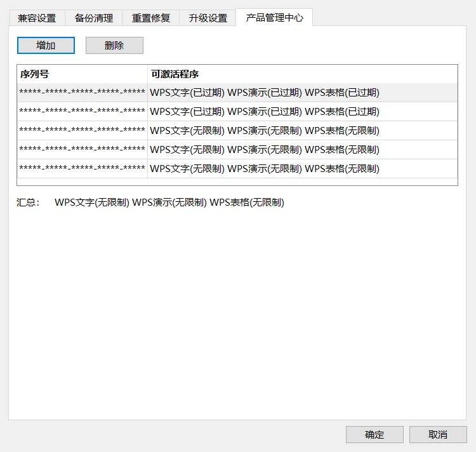Select first row's 已过期 programs cell
Screen dimensions: 476x452
pyautogui.click(x=302, y=92)
